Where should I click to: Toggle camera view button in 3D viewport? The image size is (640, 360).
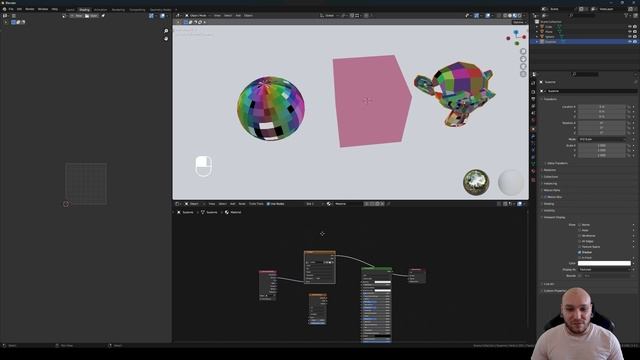pos(523,66)
